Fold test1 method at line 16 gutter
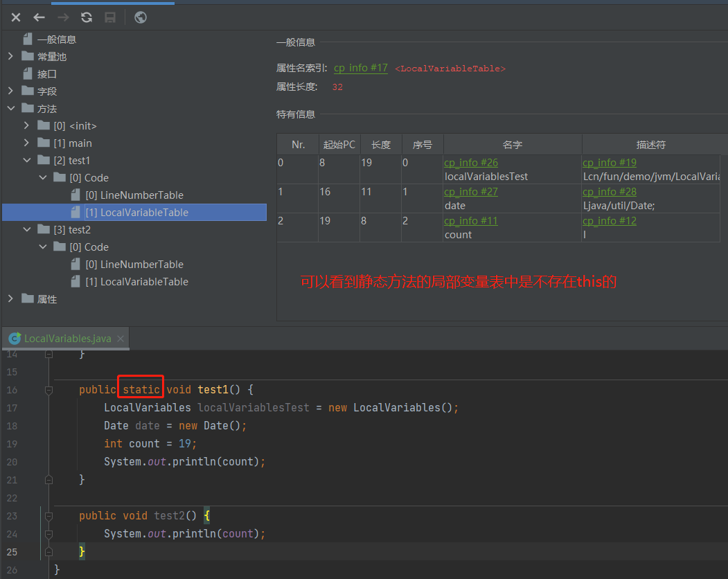Viewport: 728px width, 579px height. [x=48, y=390]
